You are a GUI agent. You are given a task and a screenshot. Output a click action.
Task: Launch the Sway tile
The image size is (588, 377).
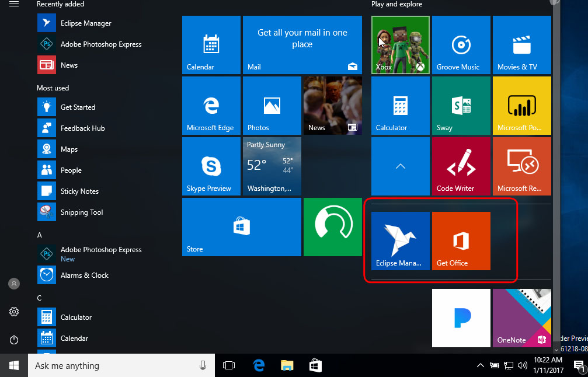point(461,105)
